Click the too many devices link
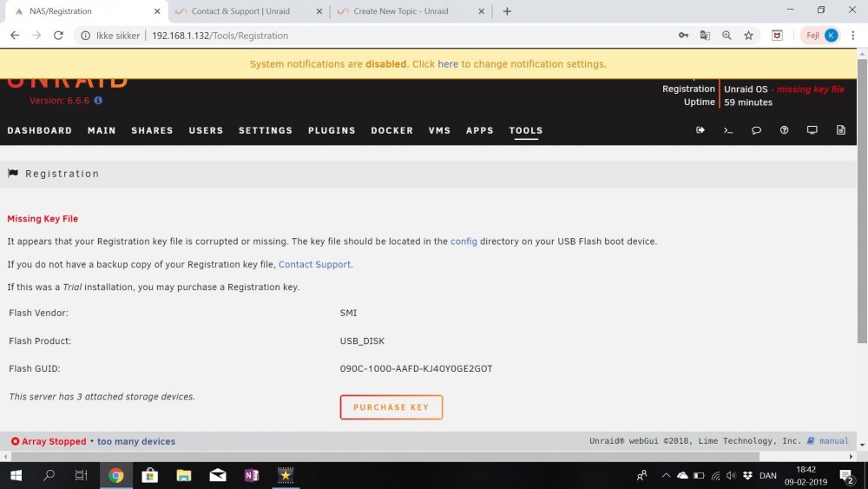Image resolution: width=868 pixels, height=489 pixels. pyautogui.click(x=136, y=441)
